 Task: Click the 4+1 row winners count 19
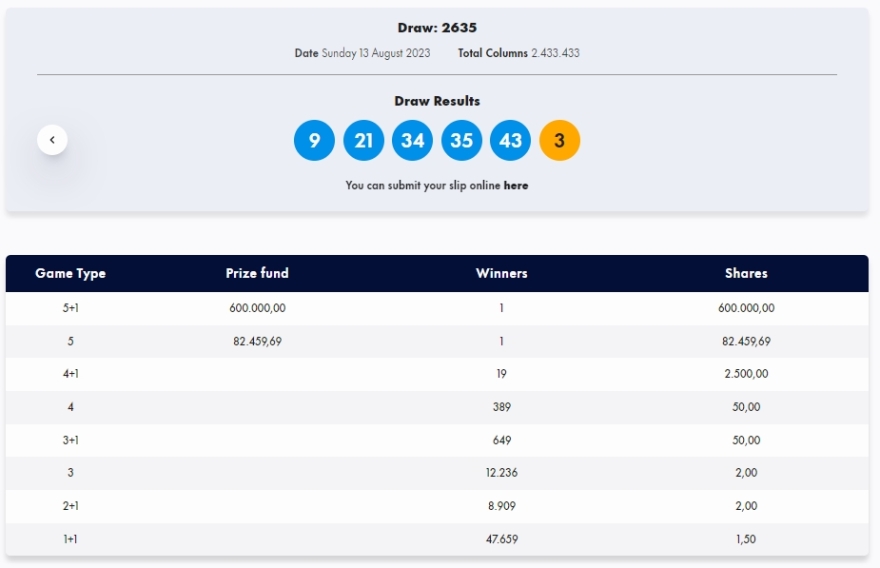pyautogui.click(x=501, y=374)
